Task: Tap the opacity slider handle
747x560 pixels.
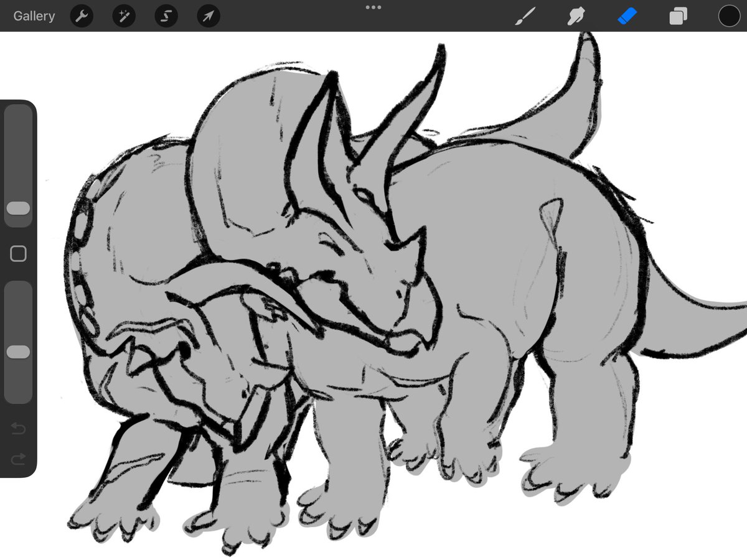Action: (18, 352)
